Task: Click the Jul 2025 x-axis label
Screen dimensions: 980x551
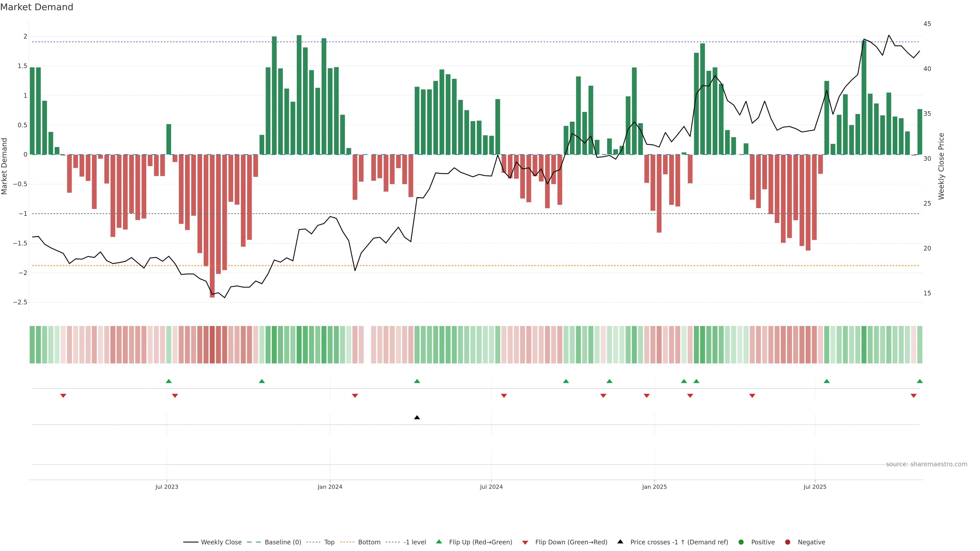Action: (815, 487)
